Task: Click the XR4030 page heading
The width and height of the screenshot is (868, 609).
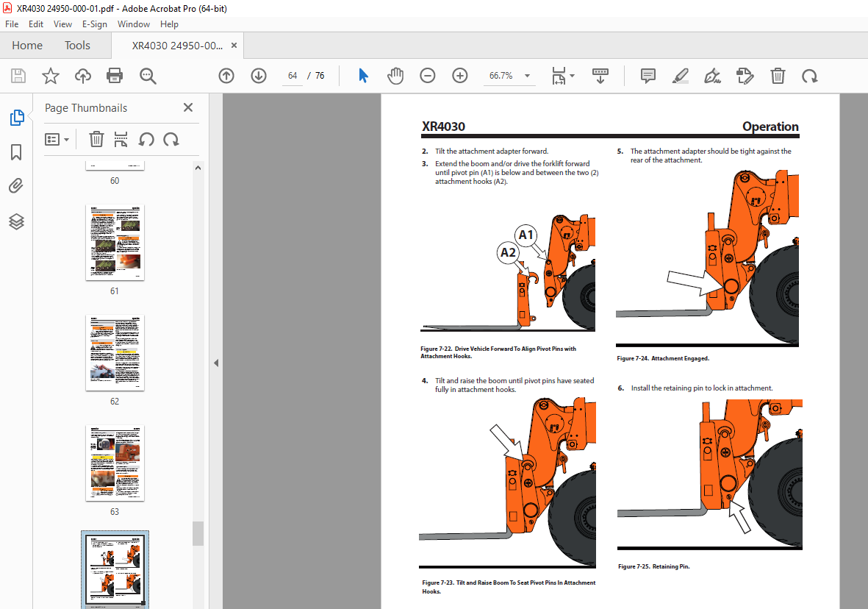Action: [443, 127]
